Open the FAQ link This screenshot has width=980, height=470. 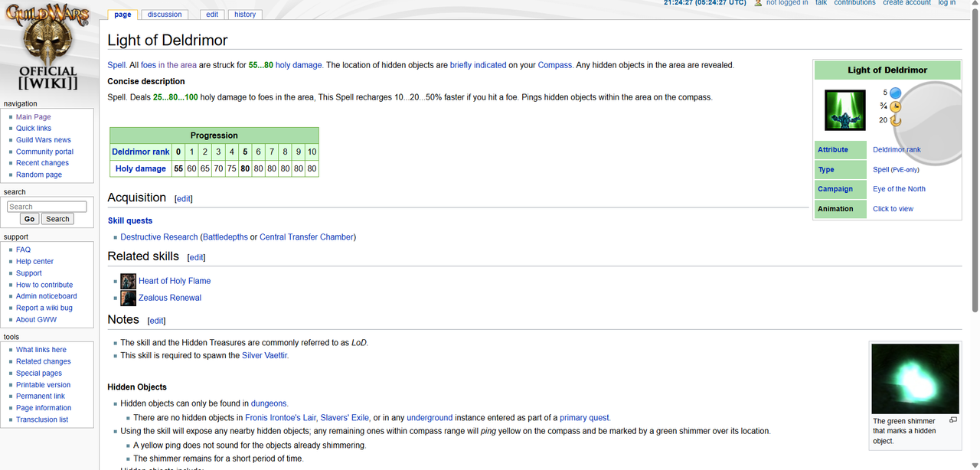tap(24, 250)
